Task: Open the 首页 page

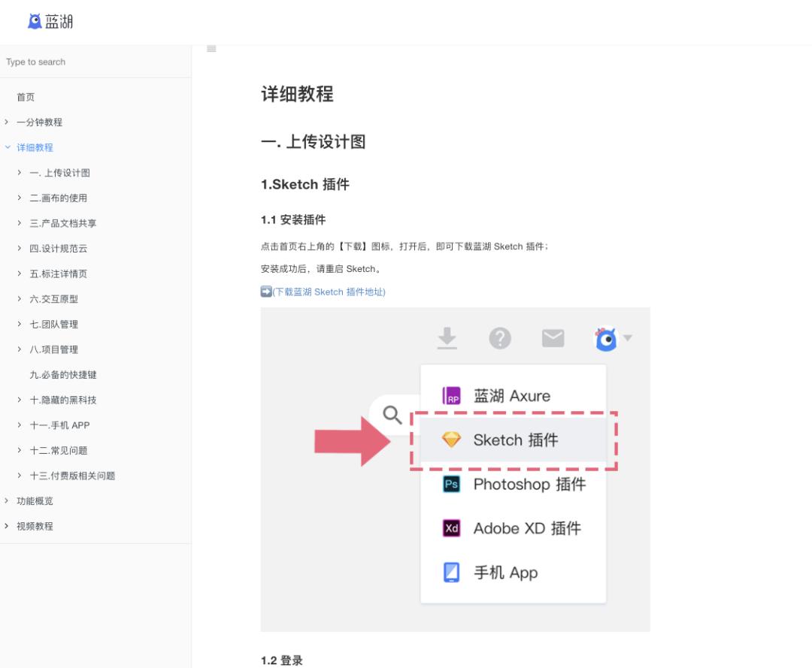Action: (x=26, y=97)
